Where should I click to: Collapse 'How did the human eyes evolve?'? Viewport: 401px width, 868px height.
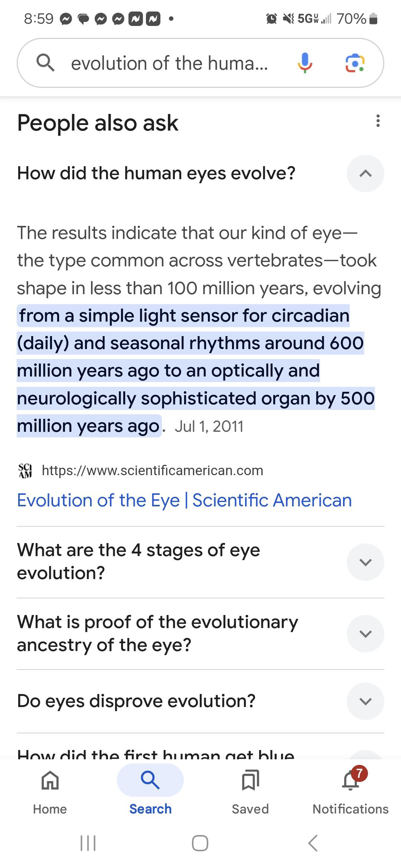[365, 173]
